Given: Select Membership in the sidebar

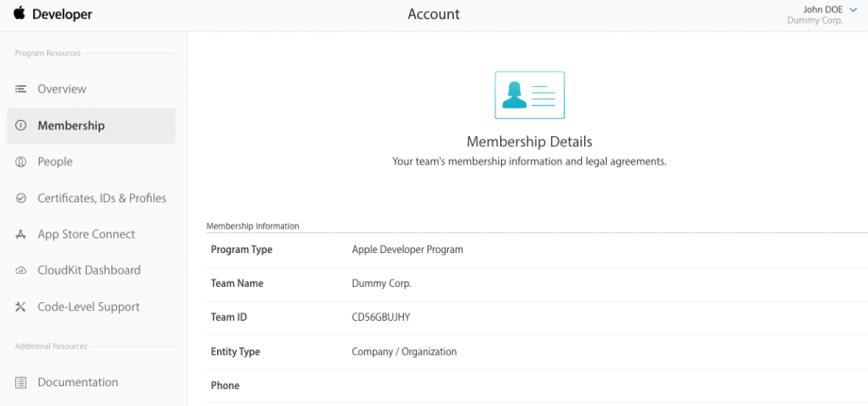Looking at the screenshot, I should pyautogui.click(x=92, y=126).
